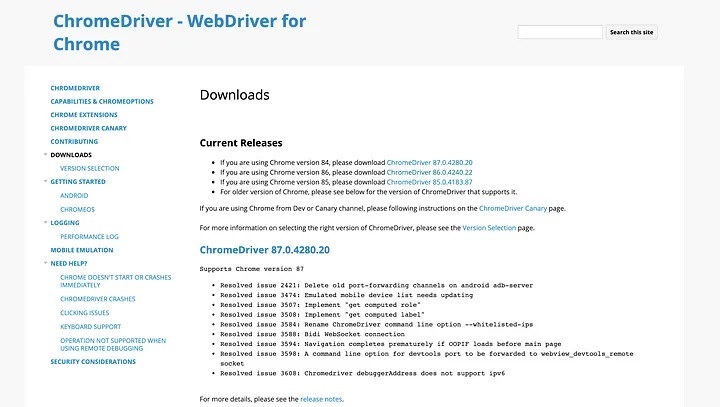The width and height of the screenshot is (720, 407).
Task: Open the ChromeOS sidebar sub-item
Action: (77, 209)
